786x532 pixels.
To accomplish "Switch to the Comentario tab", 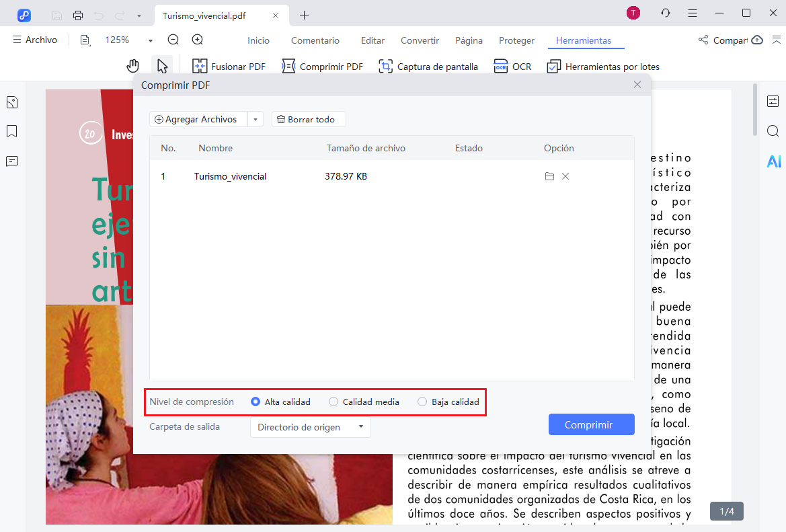I will pos(315,40).
